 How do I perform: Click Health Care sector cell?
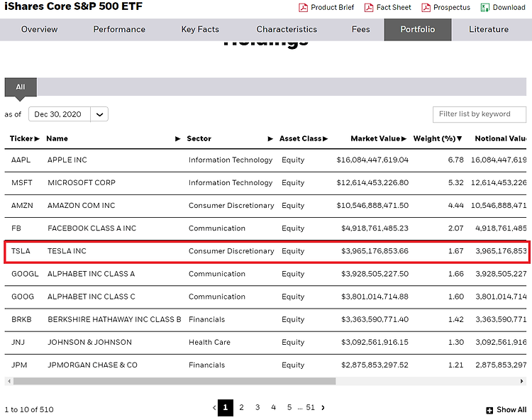coord(209,342)
